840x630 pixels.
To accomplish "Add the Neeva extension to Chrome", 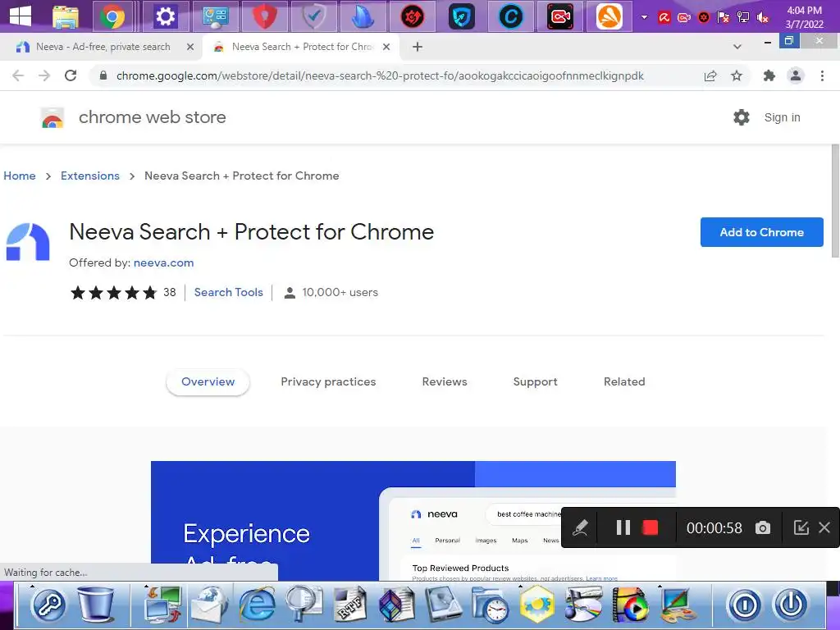I will pyautogui.click(x=761, y=232).
